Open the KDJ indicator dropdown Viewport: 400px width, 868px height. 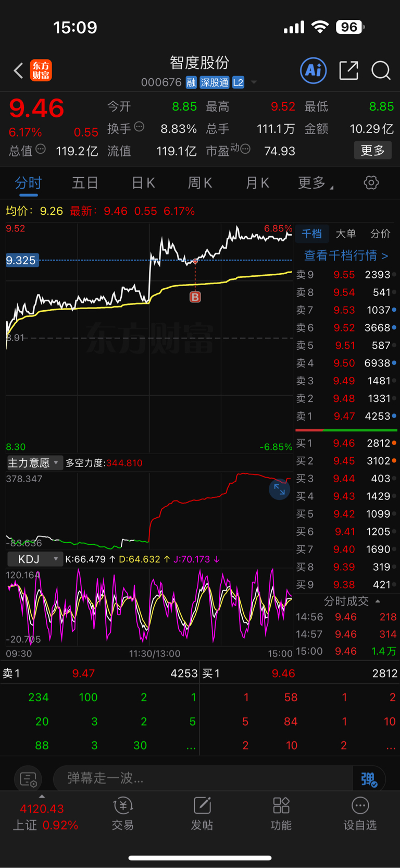point(35,559)
